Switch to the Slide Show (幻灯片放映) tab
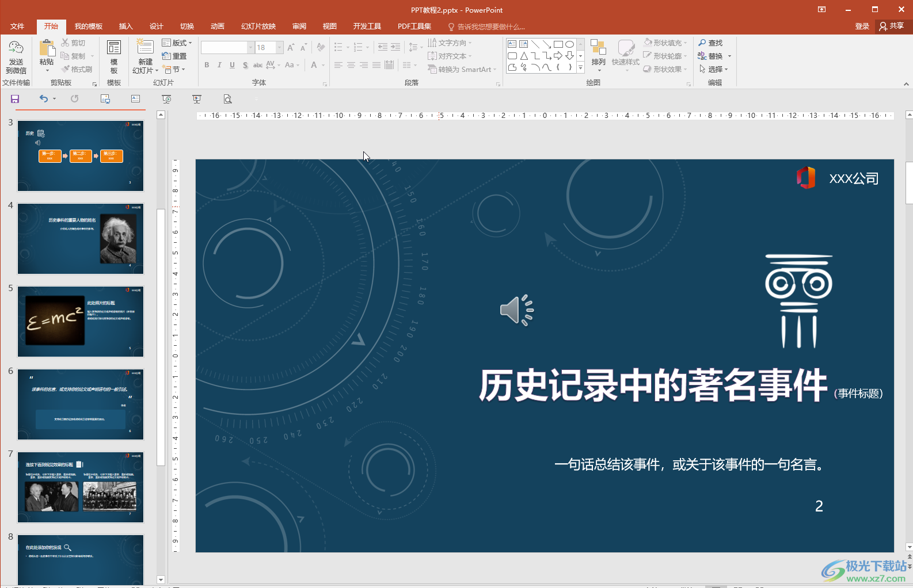Viewport: 913px width, 588px height. pyautogui.click(x=258, y=26)
